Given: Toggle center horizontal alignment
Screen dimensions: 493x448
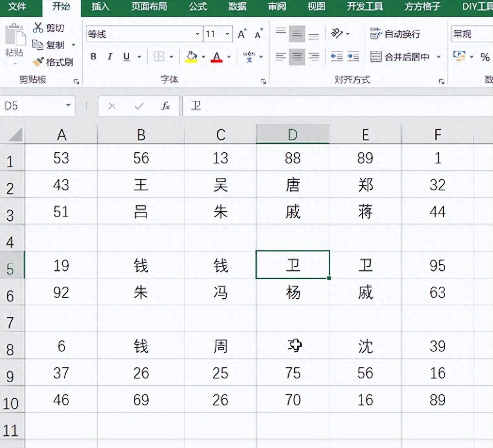Looking at the screenshot, I should tap(297, 57).
